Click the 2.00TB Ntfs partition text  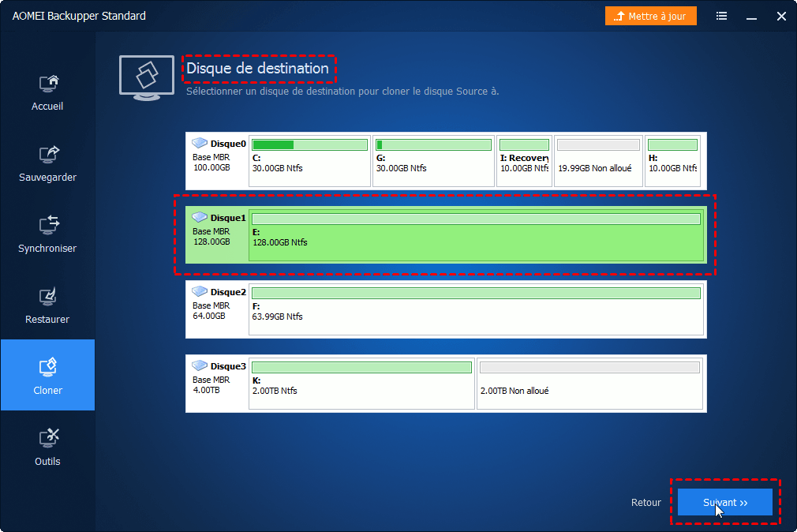275,392
